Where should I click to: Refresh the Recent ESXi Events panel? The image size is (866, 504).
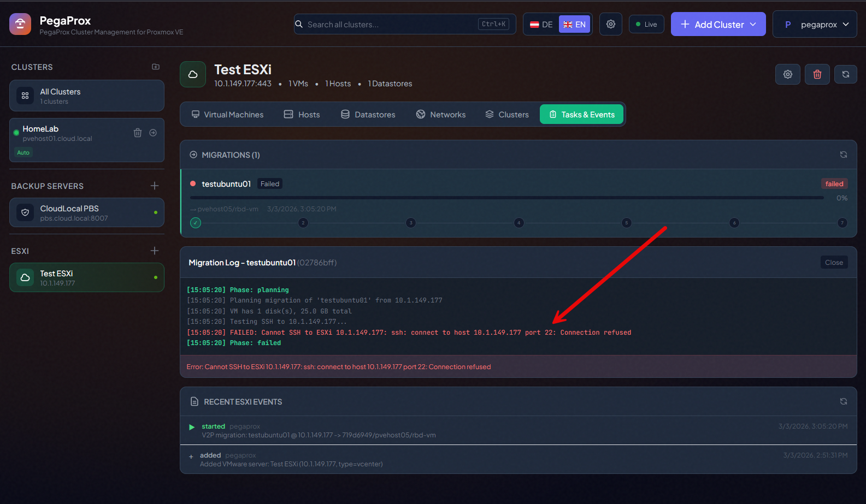[844, 401]
